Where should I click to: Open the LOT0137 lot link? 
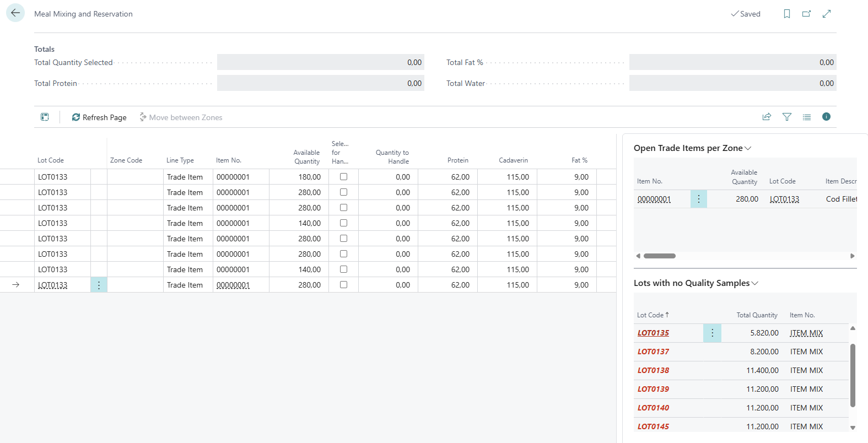pos(653,352)
